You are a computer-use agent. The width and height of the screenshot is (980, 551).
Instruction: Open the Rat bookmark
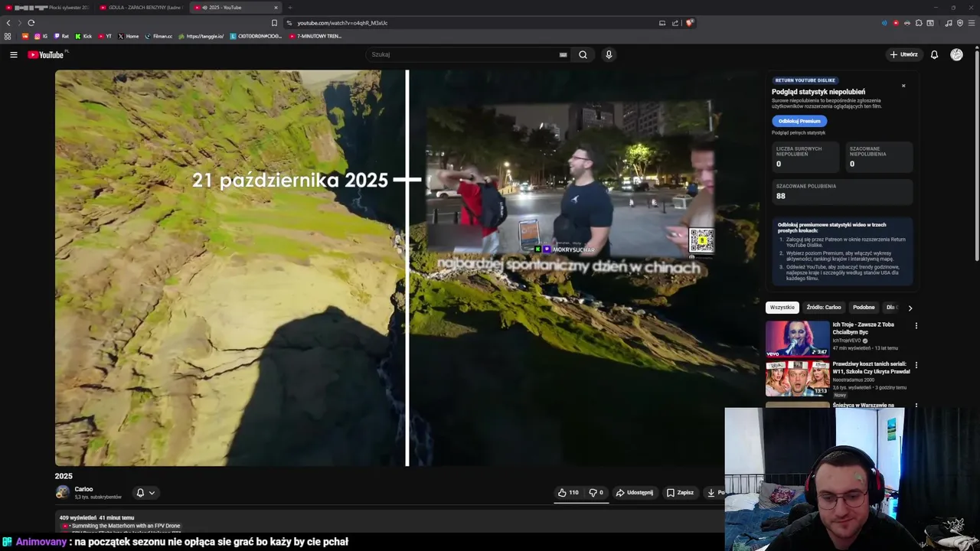[61, 36]
